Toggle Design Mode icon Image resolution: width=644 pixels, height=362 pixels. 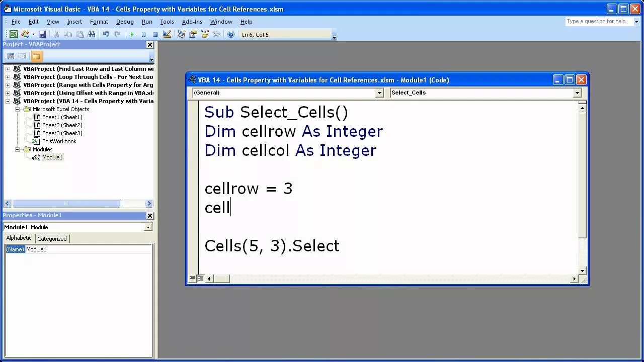(167, 34)
